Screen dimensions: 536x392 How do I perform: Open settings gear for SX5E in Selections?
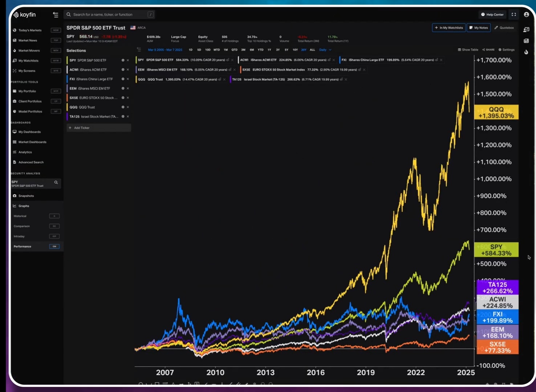[x=123, y=98]
